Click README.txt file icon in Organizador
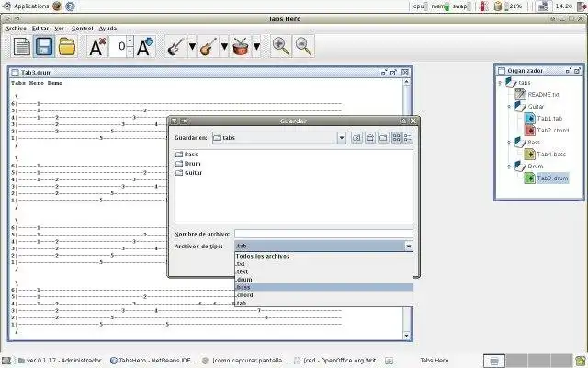588x368 pixels. [520, 94]
